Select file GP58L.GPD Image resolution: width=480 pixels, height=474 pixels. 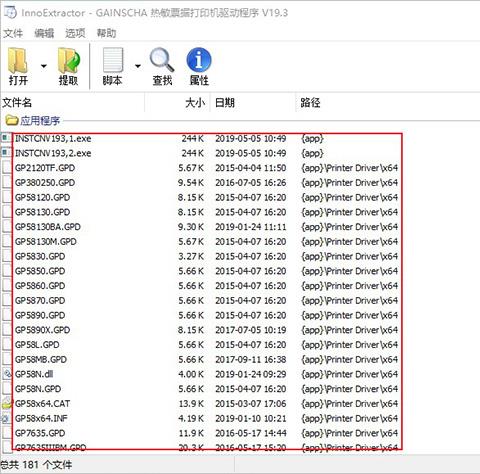coord(37,345)
